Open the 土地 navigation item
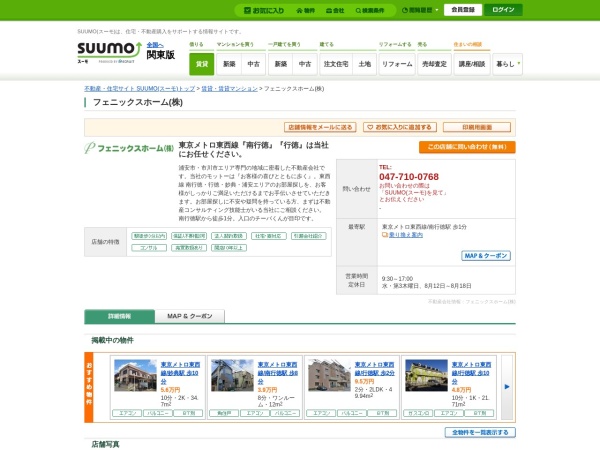Screen dimensions: 600x450 (x=365, y=64)
